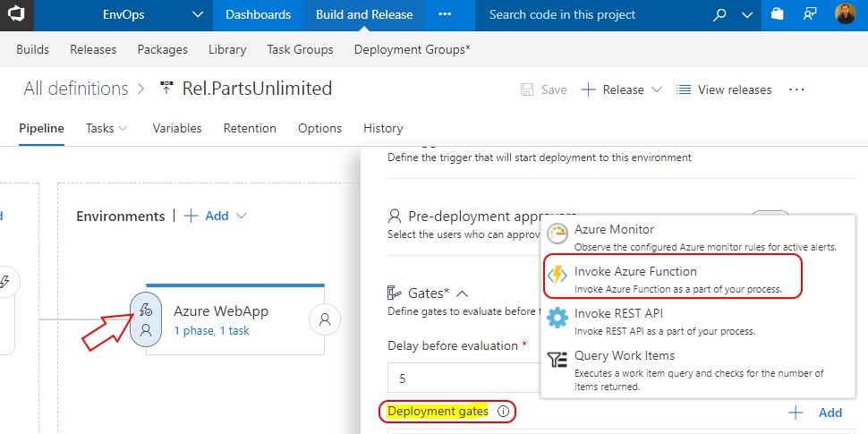Add a deployment gate

click(x=815, y=413)
